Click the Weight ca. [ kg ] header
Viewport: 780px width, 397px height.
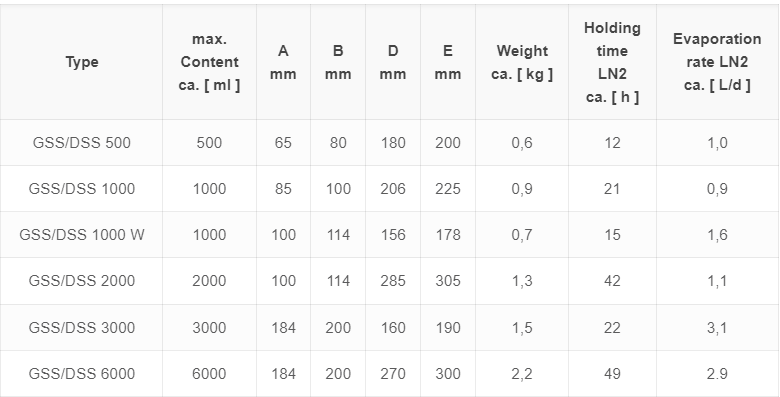pyautogui.click(x=522, y=62)
